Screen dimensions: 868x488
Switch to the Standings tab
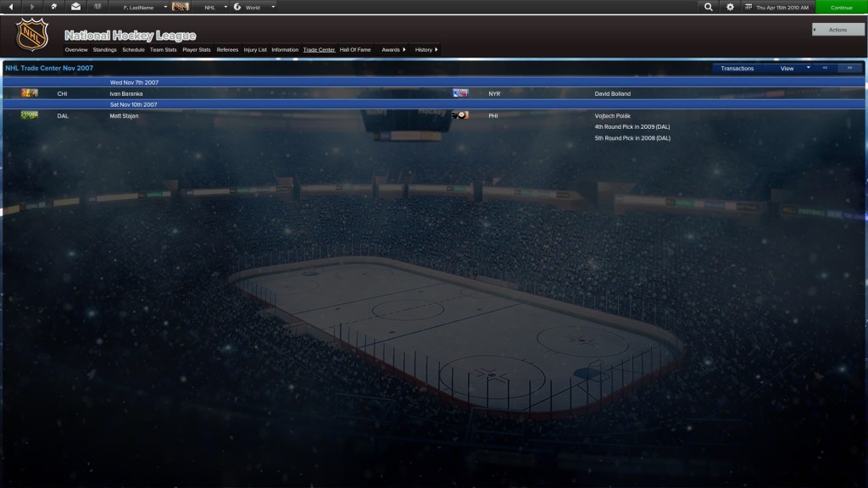tap(104, 50)
